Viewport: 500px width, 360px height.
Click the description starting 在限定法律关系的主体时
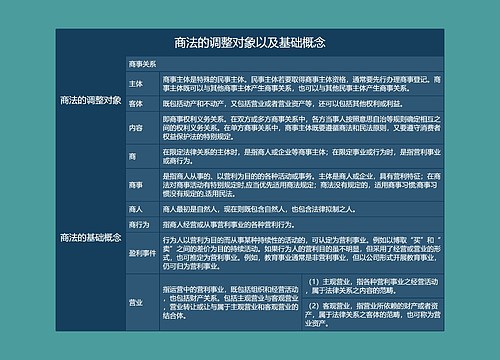pyautogui.click(x=302, y=156)
